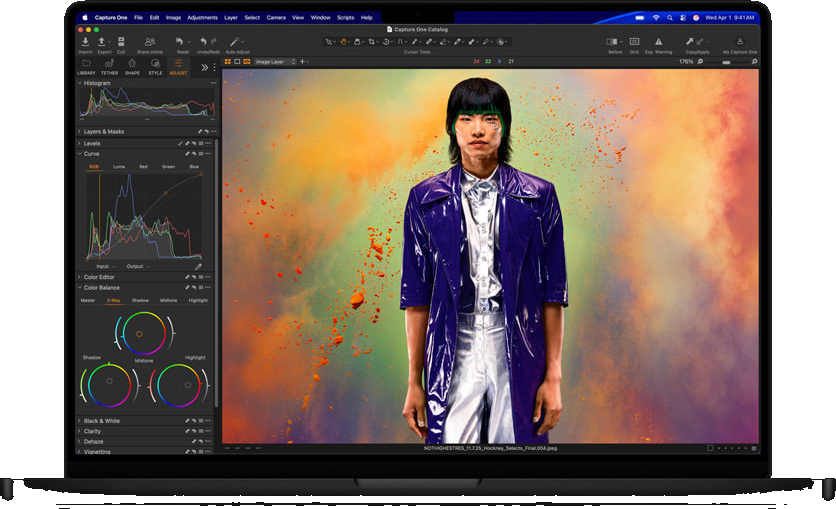This screenshot has height=509, width=836.
Task: Click the Midtone color wheel center
Action: pyautogui.click(x=144, y=333)
